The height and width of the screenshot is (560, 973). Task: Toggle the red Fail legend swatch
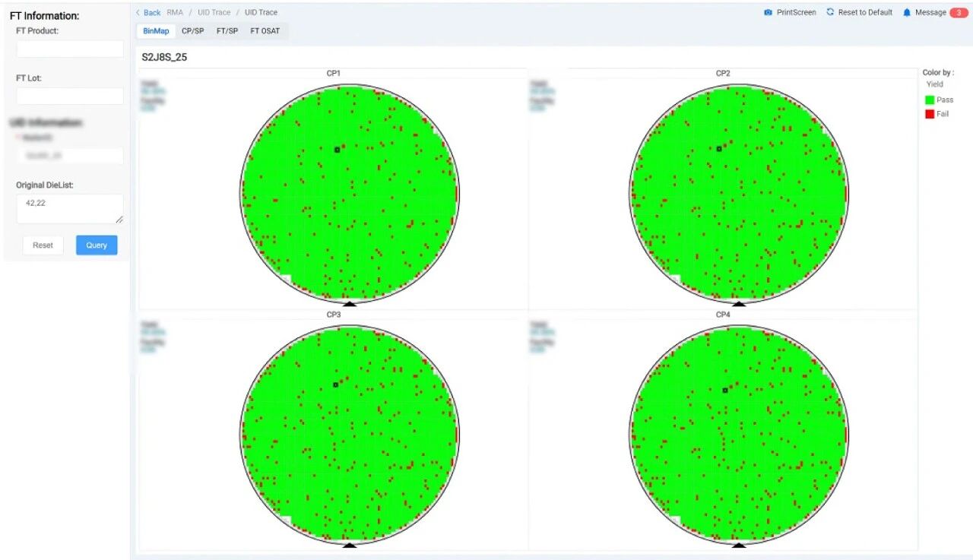[930, 114]
